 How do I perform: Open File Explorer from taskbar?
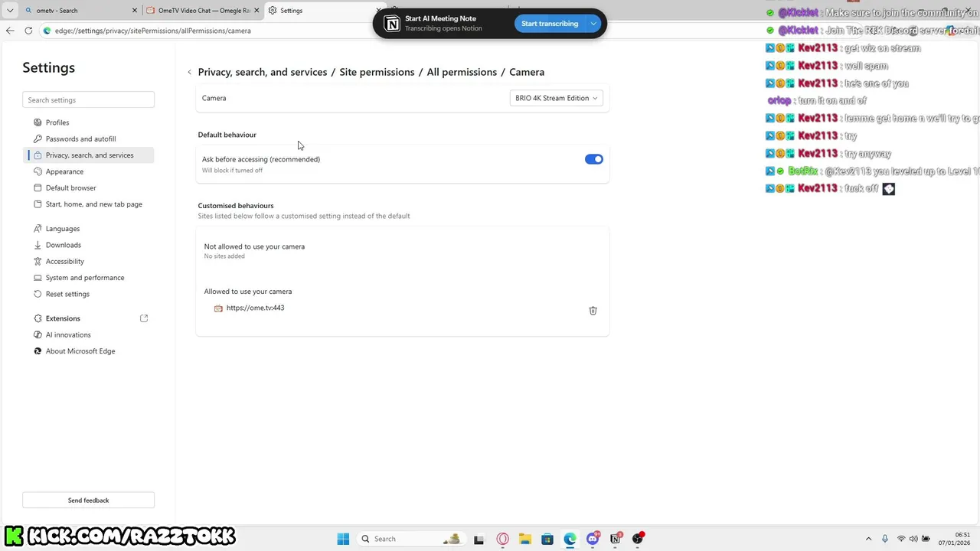pyautogui.click(x=525, y=539)
